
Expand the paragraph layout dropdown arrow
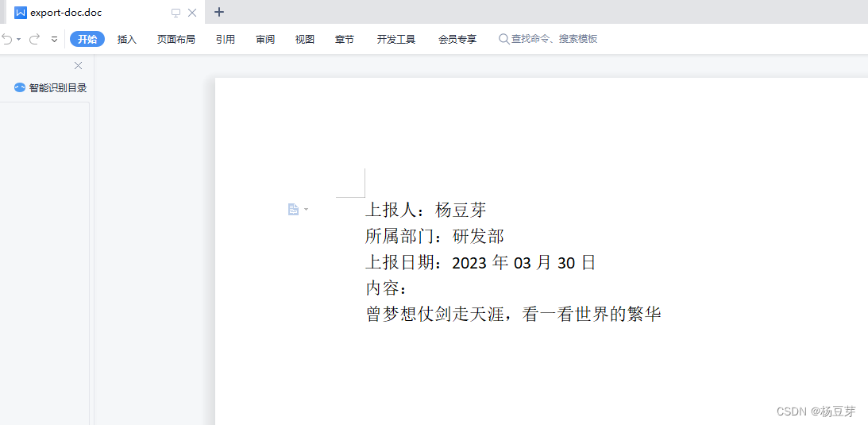tap(306, 209)
